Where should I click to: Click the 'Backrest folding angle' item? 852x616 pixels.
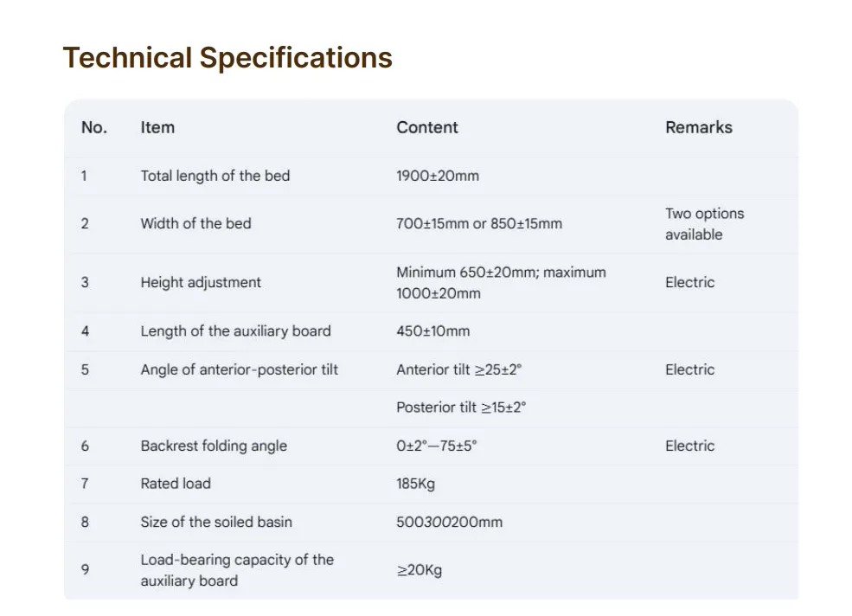pyautogui.click(x=214, y=446)
